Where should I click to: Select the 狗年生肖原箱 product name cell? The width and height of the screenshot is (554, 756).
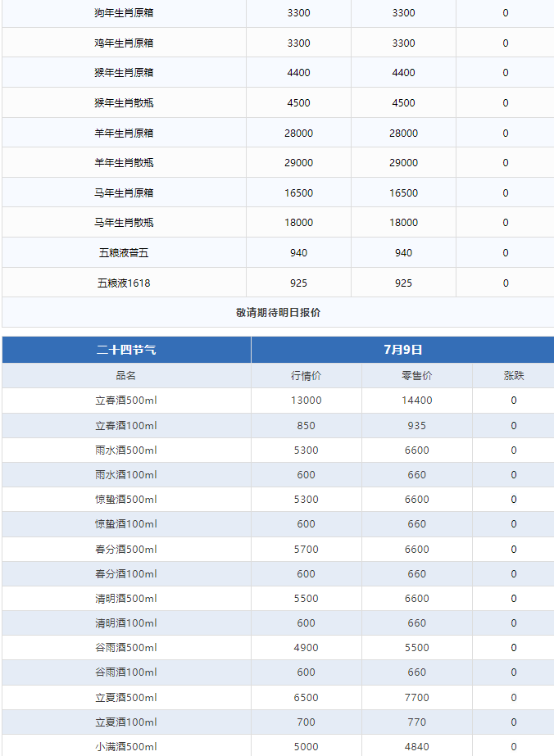[x=124, y=13]
